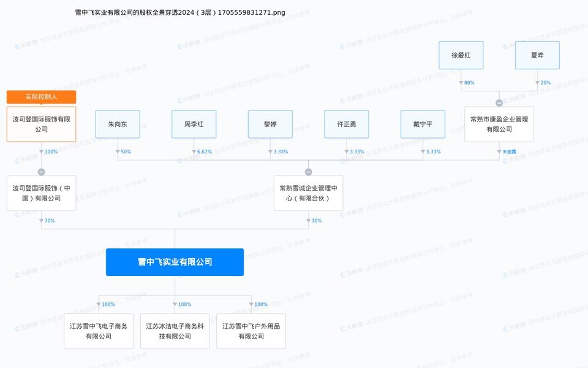Screen dimensions: 588x368
Task: Collapse the branch below 波司登国际服饰有限公司
Action: (x=41, y=172)
